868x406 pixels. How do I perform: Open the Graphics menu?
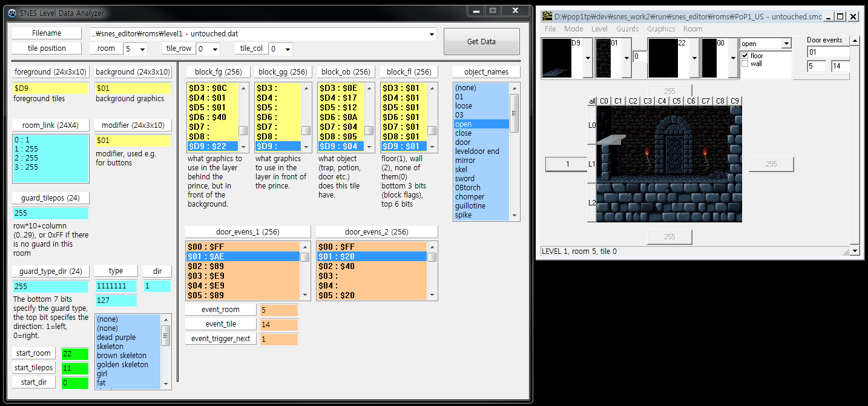pyautogui.click(x=661, y=29)
